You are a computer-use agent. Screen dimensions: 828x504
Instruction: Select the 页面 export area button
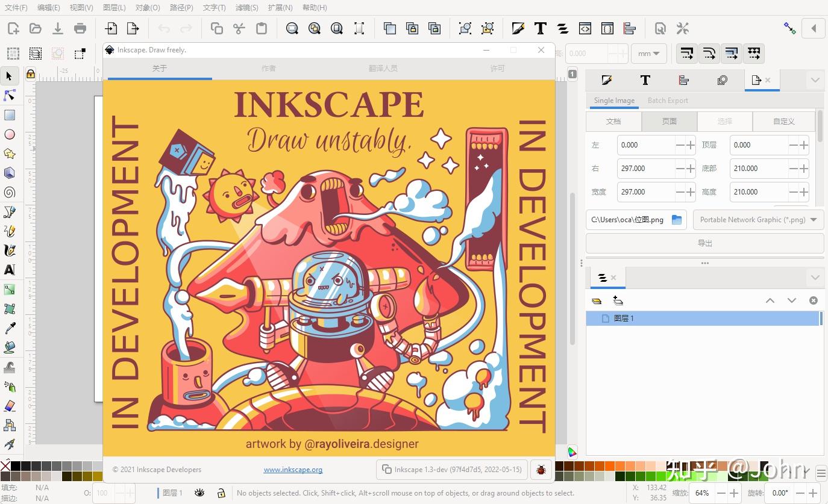click(x=670, y=121)
